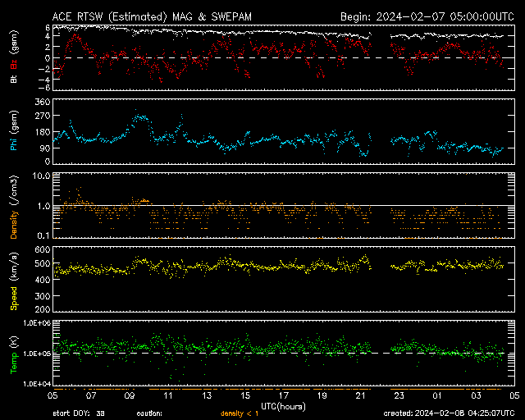Image resolution: width=525 pixels, height=420 pixels.
Task: Click the orange density < 1 legend
Action: pos(238,413)
